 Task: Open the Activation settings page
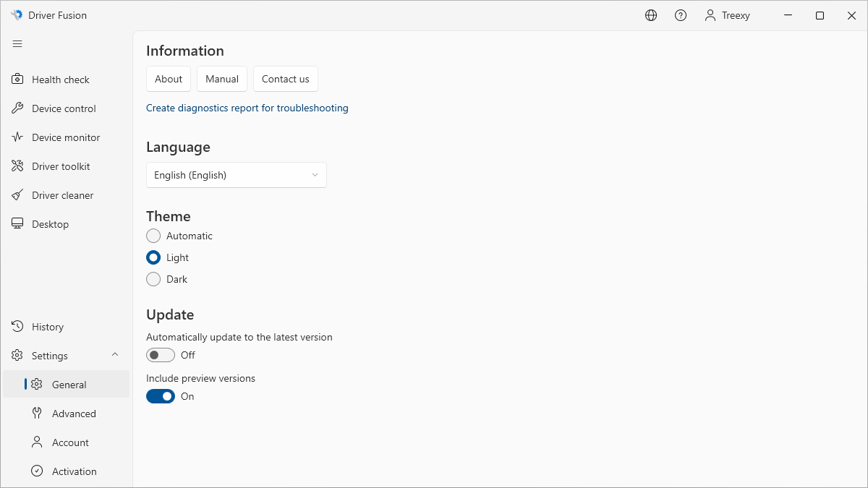pyautogui.click(x=74, y=471)
